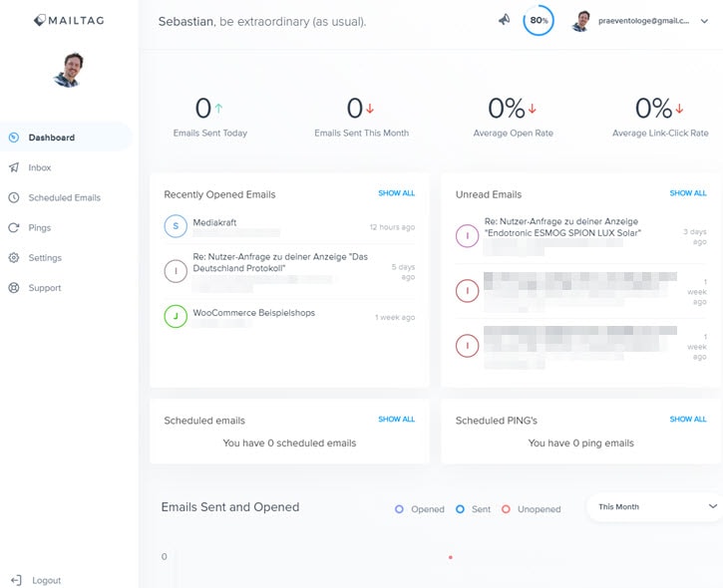Screen dimensions: 723x588
Task: Click the Settings gear icon
Action: click(14, 257)
